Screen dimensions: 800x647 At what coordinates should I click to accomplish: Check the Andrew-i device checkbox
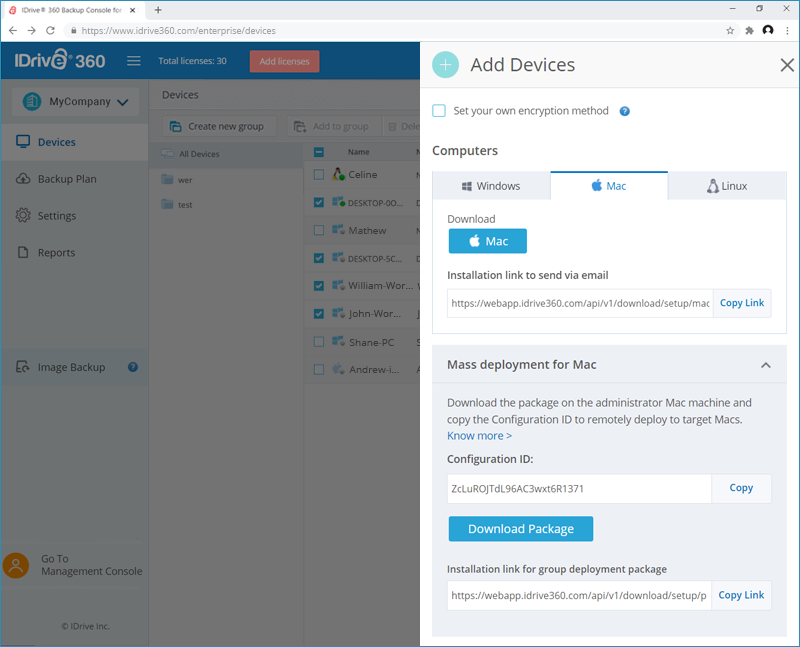point(319,369)
